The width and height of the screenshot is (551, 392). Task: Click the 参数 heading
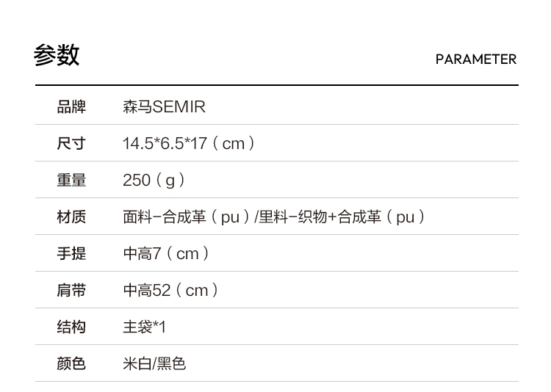pos(57,56)
